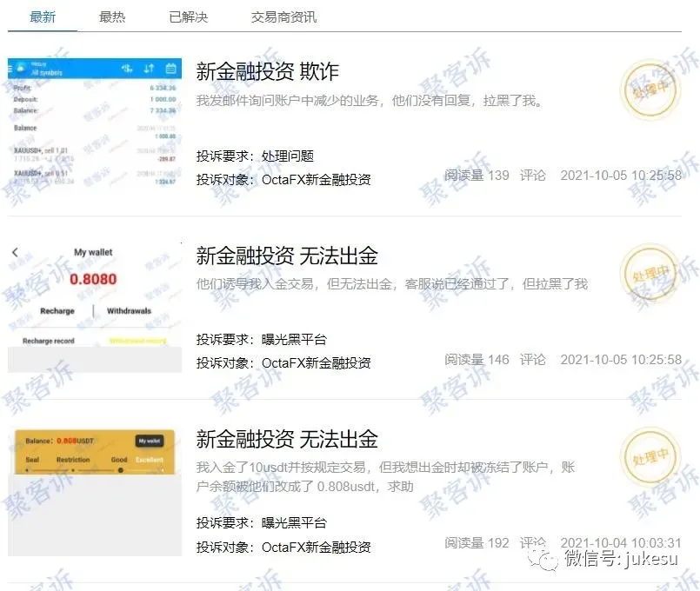This screenshot has width=700, height=591.
Task: Click the text 阅读量 139
Action: point(477,176)
